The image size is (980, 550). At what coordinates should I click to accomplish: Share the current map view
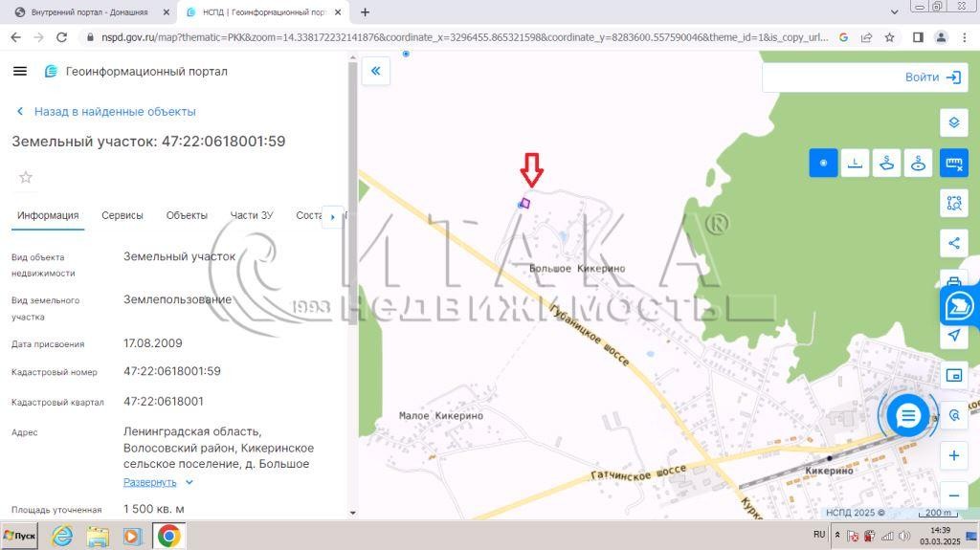tap(954, 243)
